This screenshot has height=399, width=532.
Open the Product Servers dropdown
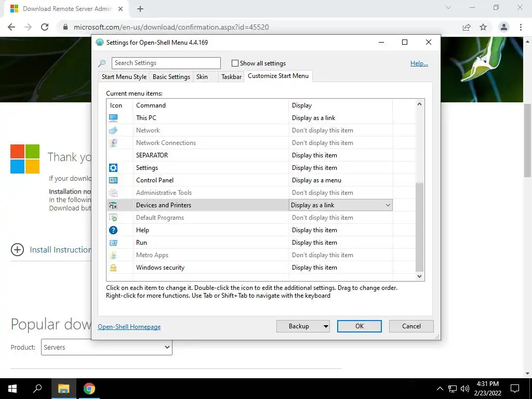coord(107,347)
